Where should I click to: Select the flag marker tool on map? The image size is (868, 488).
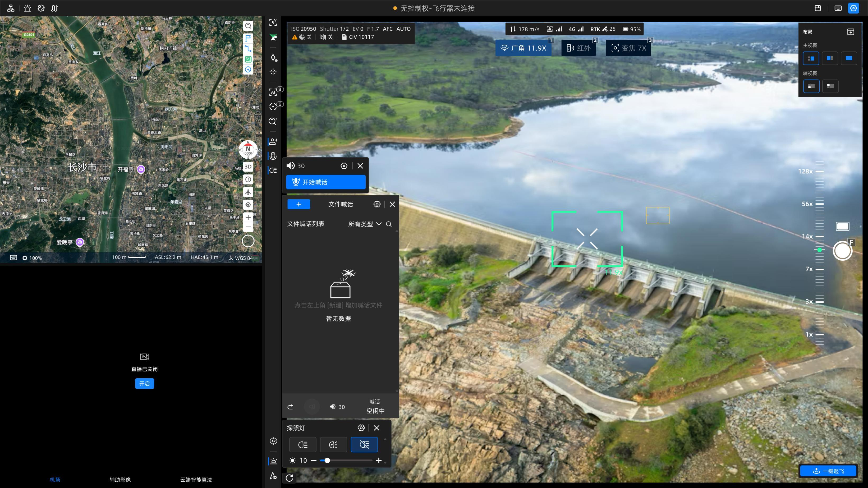point(248,38)
